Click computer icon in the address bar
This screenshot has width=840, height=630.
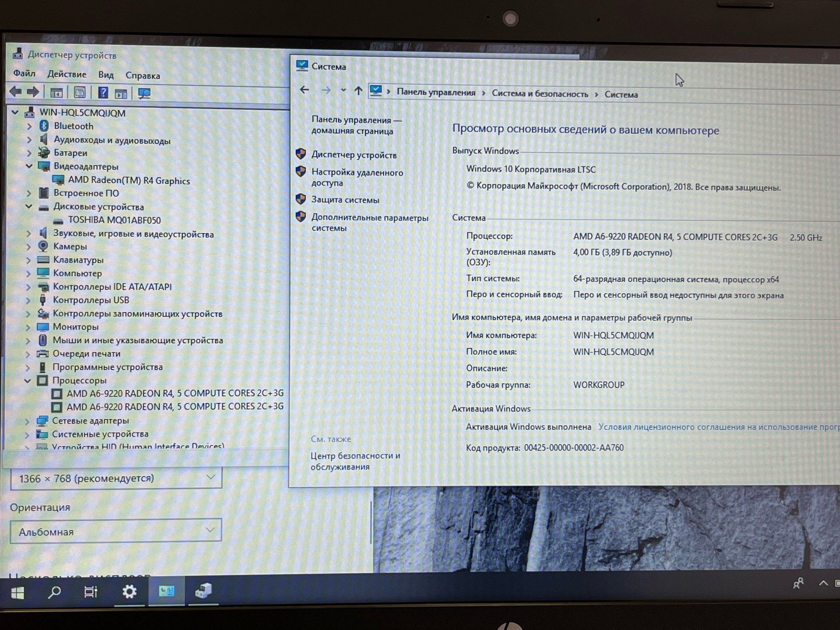point(375,90)
